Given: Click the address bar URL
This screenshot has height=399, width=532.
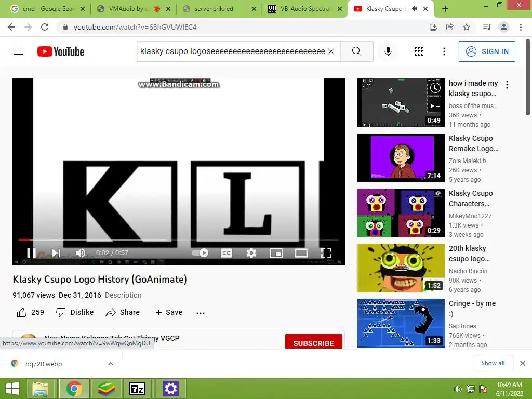Looking at the screenshot, I should tap(135, 27).
